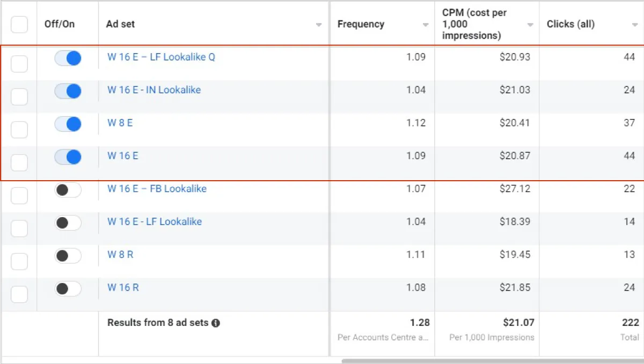
Task: Open the Frequency column sort dropdown
Action: coord(426,25)
